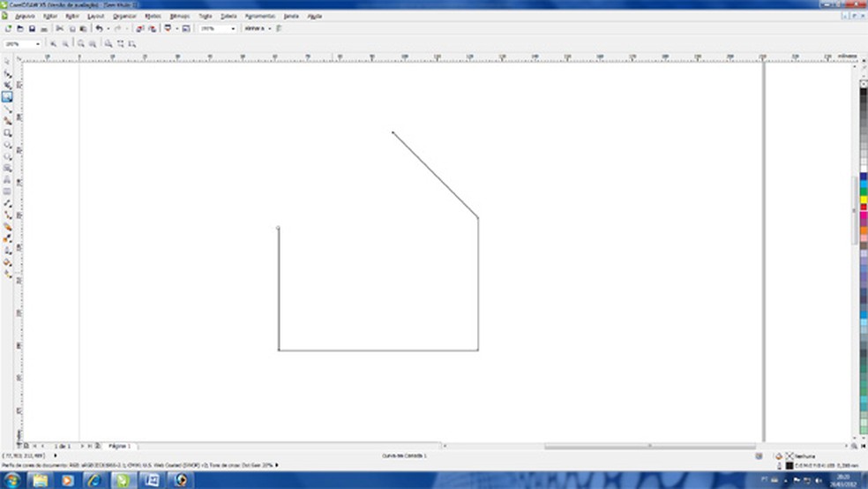Select the Text tool in the toolbox
This screenshot has width=868, height=489.
(7, 179)
